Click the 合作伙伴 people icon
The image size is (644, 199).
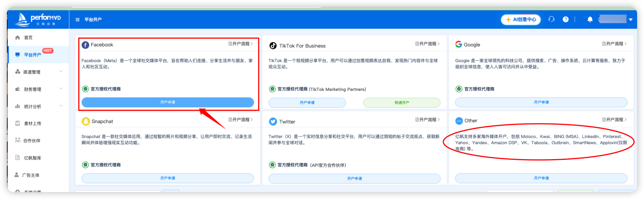[x=17, y=140]
